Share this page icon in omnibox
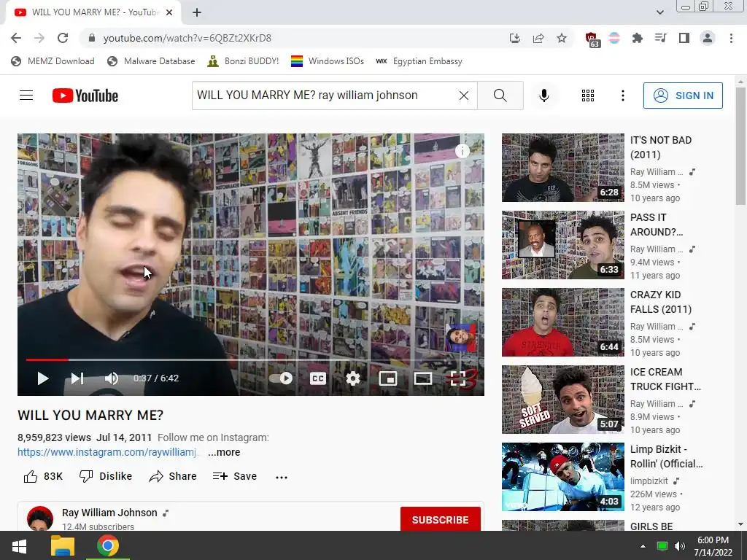747x560 pixels. pyautogui.click(x=538, y=38)
